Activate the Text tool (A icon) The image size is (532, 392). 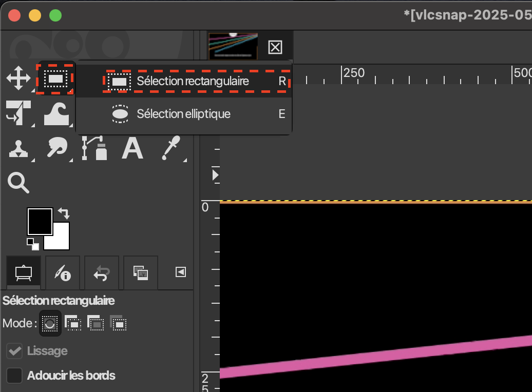[132, 148]
